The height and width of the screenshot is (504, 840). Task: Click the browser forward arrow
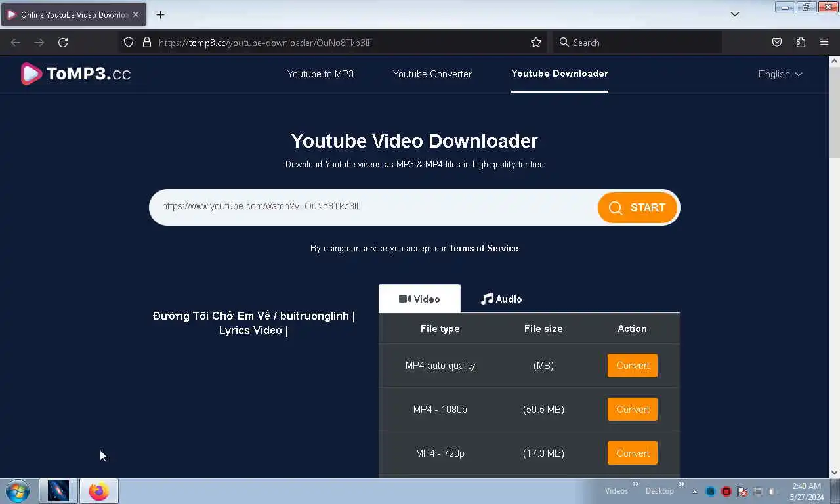[39, 42]
